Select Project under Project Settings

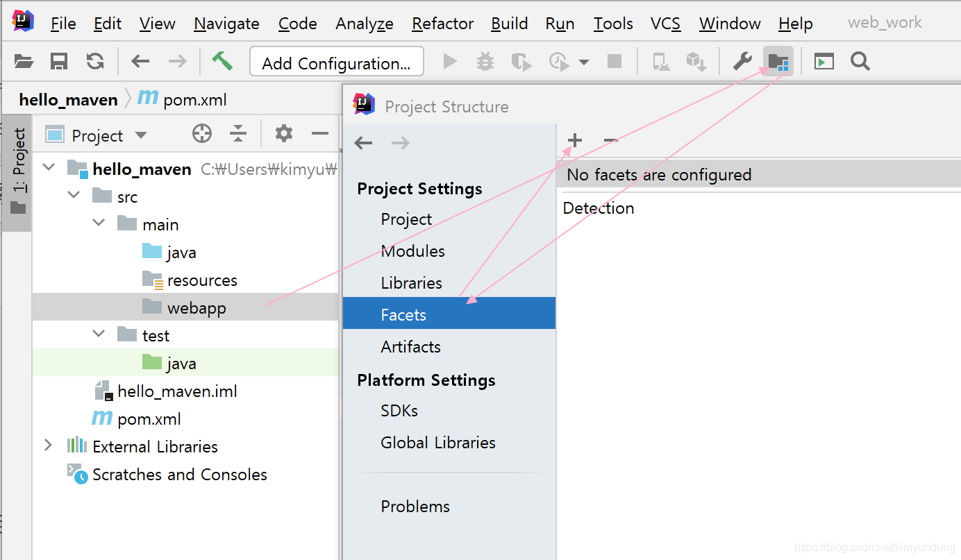click(x=449, y=219)
